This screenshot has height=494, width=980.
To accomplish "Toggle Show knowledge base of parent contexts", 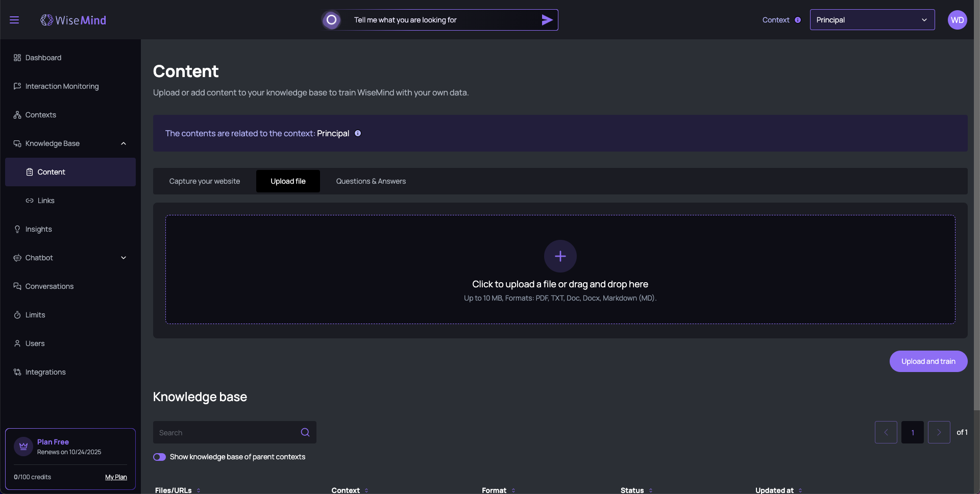I will pos(160,457).
